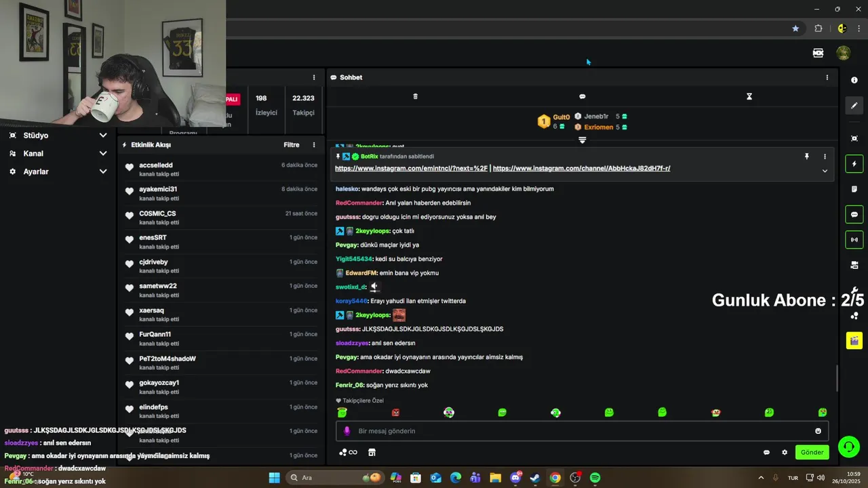Click the camera icon in the Kick header

(x=818, y=53)
